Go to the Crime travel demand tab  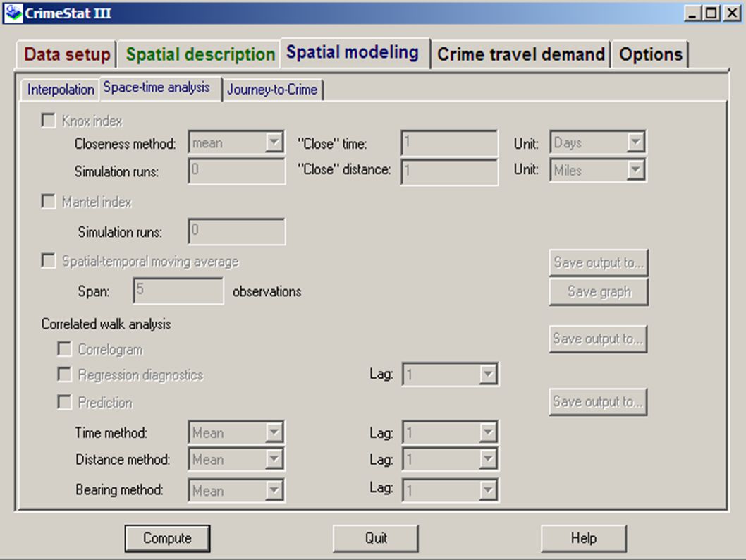point(520,54)
